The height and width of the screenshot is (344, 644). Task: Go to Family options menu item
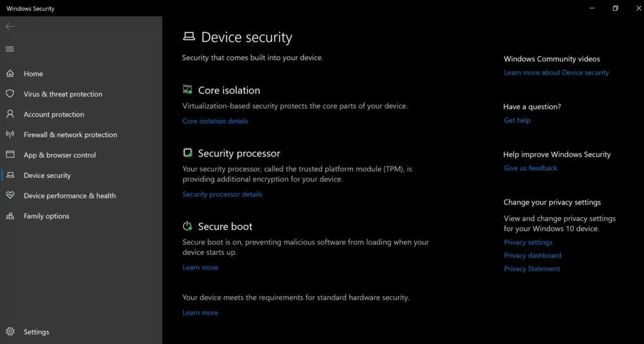81,216
